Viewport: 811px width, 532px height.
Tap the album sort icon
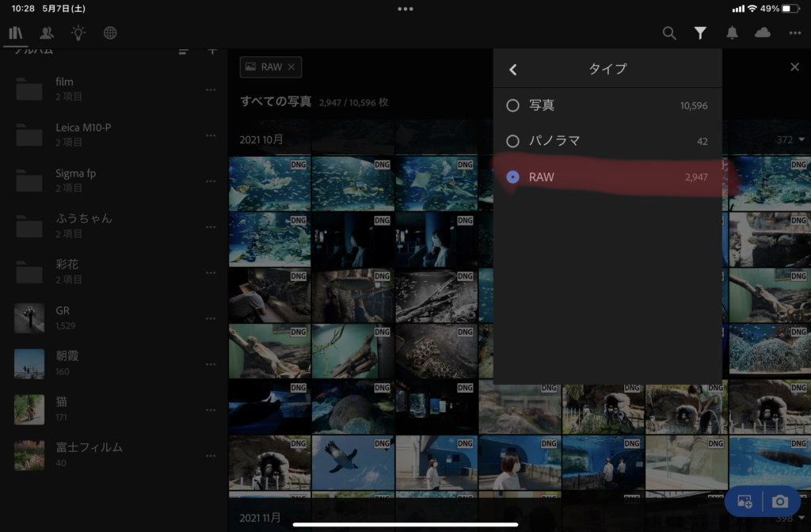coord(183,51)
